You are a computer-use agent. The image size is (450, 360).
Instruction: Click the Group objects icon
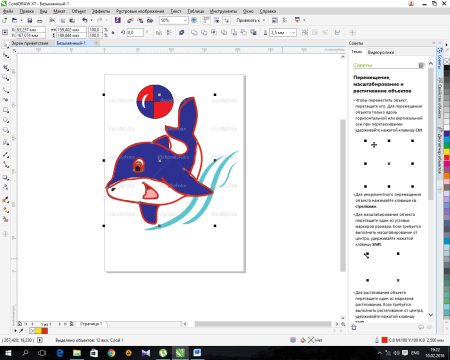pos(305,32)
